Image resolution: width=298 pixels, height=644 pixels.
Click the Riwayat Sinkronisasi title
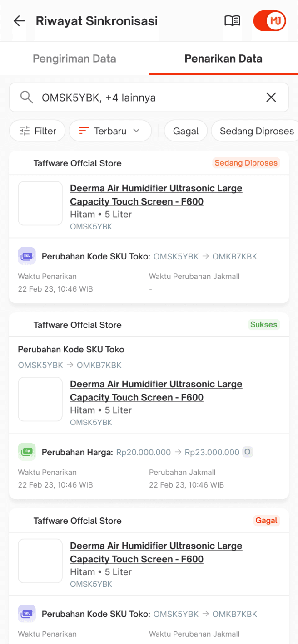point(97,21)
